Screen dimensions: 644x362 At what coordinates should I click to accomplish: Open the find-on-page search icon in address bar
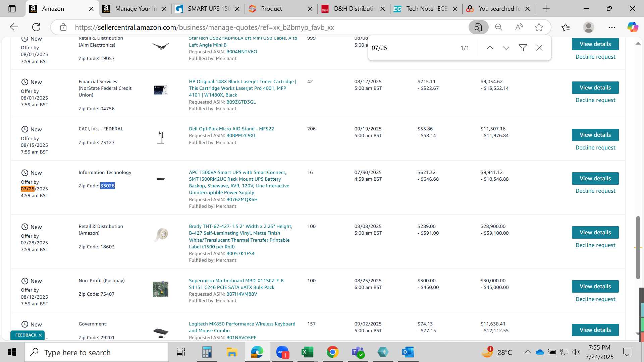coord(478,27)
